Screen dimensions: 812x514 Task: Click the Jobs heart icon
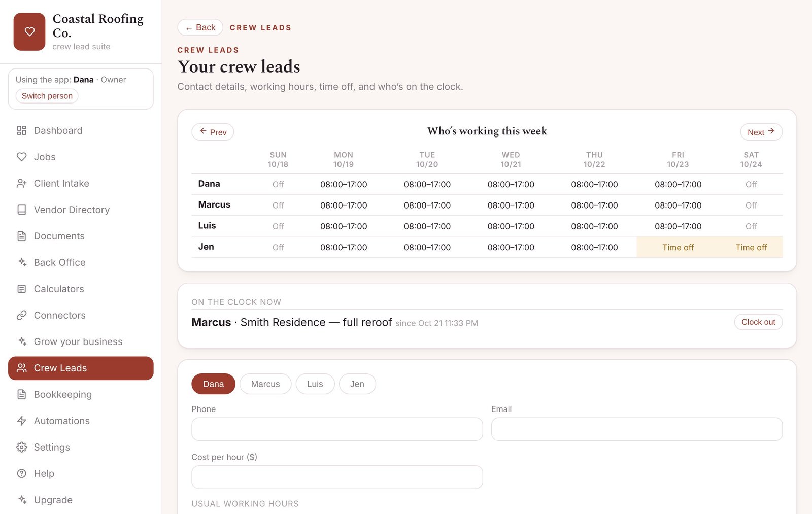tap(21, 157)
